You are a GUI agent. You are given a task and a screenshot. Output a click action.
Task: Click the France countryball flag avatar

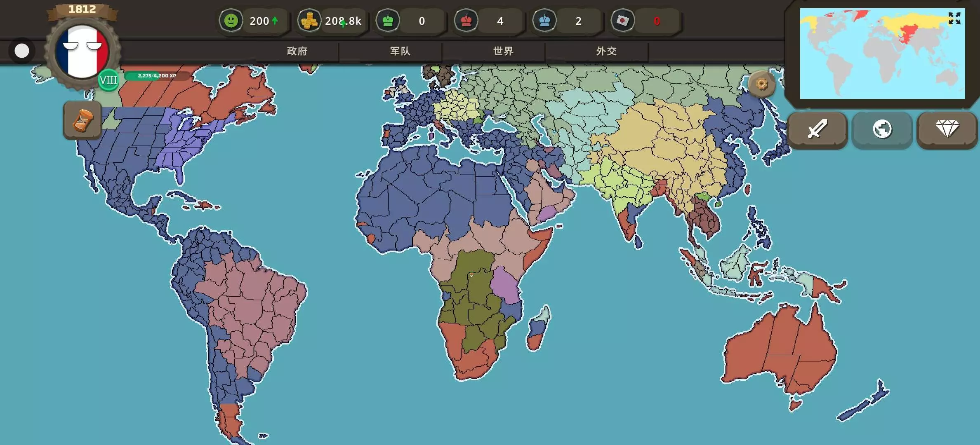82,52
